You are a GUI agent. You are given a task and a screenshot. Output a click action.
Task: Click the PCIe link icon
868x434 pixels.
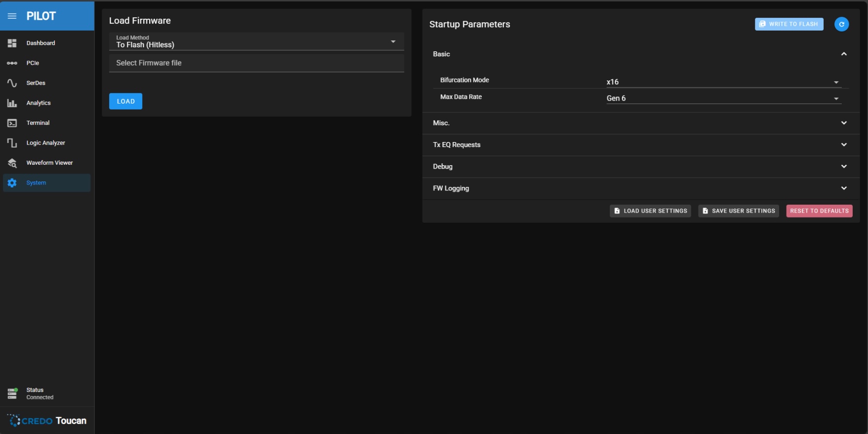click(12, 63)
